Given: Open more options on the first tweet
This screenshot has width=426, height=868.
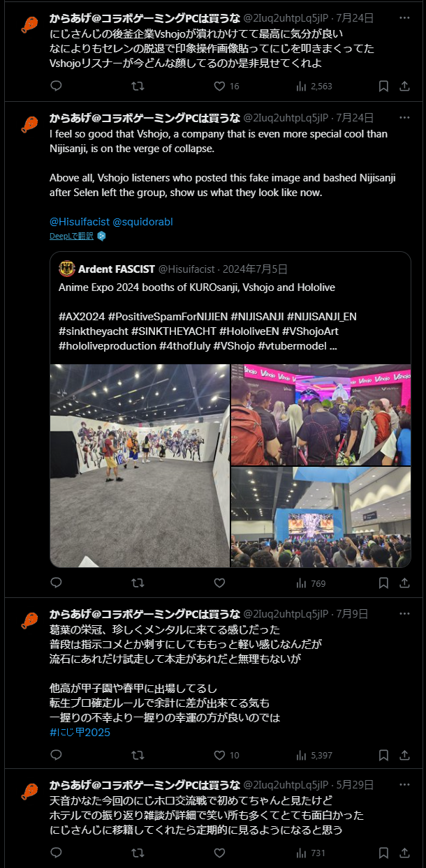Looking at the screenshot, I should [404, 18].
